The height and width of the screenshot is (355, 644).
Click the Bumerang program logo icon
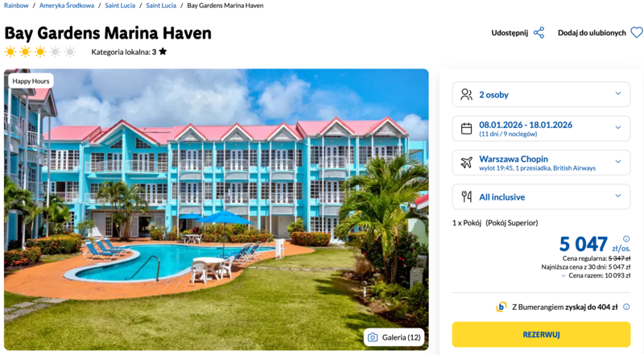[502, 307]
